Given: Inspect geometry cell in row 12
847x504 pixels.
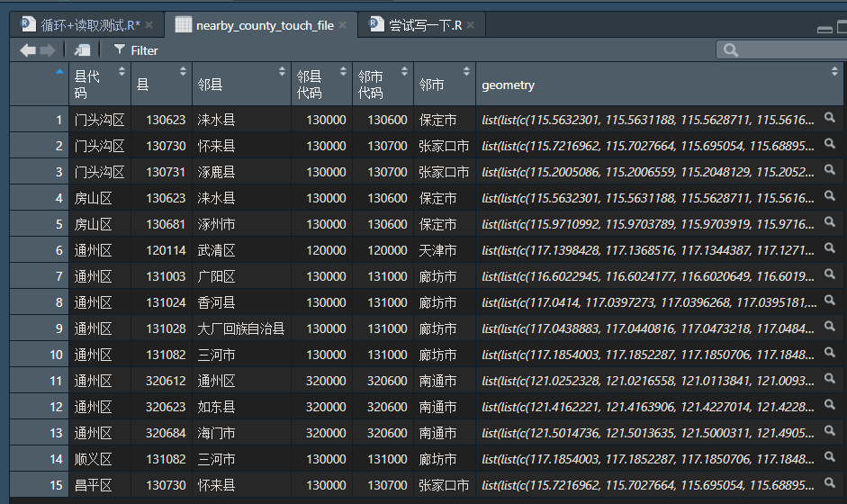Looking at the screenshot, I should click(830, 405).
